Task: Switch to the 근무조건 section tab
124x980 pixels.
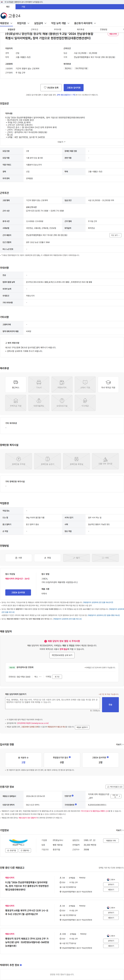Action: 34,29
